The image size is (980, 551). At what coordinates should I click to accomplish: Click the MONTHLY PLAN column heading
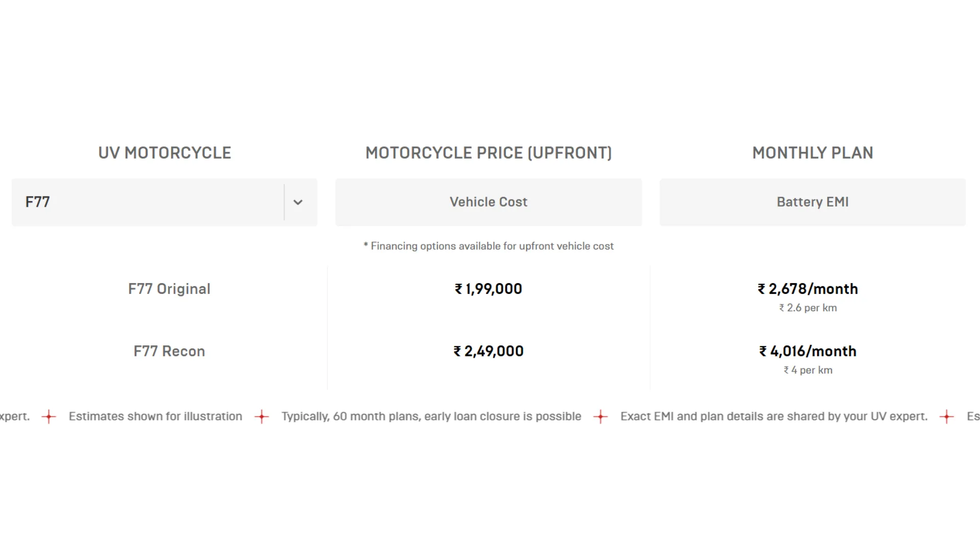point(813,153)
